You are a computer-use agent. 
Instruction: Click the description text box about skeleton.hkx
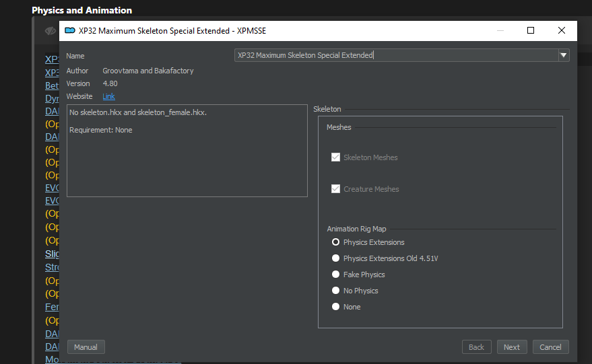click(187, 151)
